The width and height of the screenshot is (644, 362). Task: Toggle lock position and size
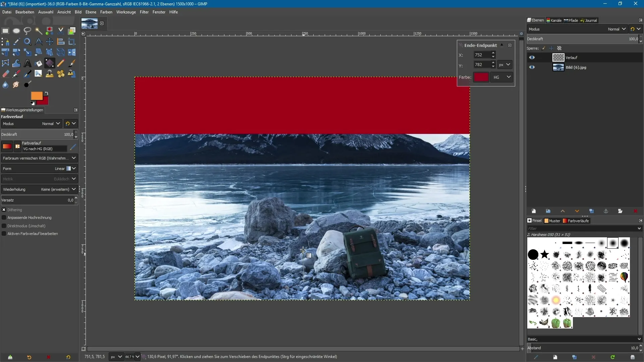coord(551,48)
